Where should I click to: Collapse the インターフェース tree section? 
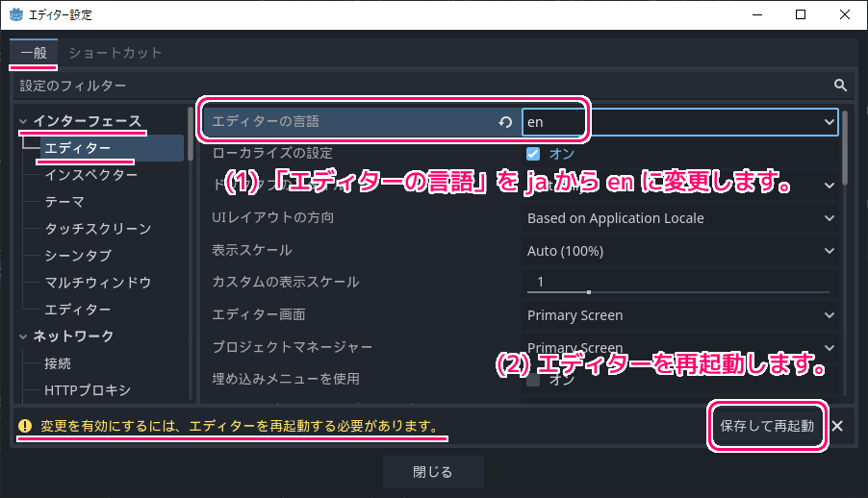pyautogui.click(x=23, y=121)
